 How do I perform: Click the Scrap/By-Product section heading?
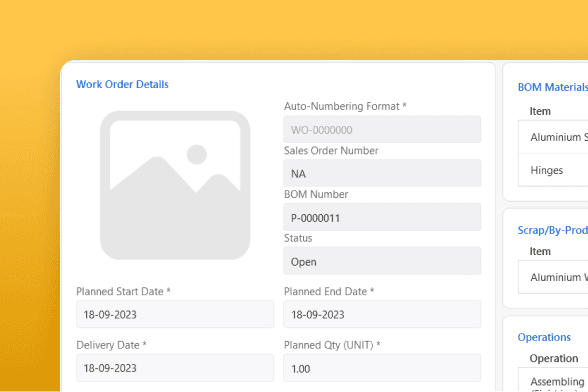[553, 230]
